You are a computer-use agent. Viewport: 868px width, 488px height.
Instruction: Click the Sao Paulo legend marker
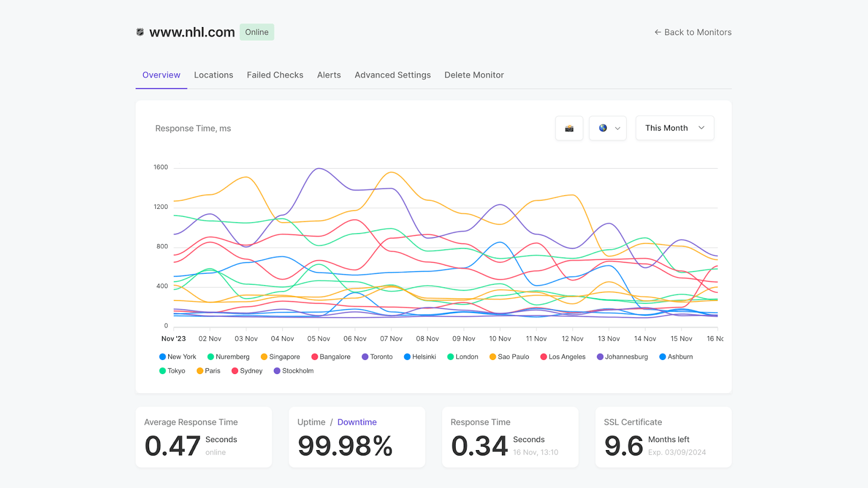(493, 357)
